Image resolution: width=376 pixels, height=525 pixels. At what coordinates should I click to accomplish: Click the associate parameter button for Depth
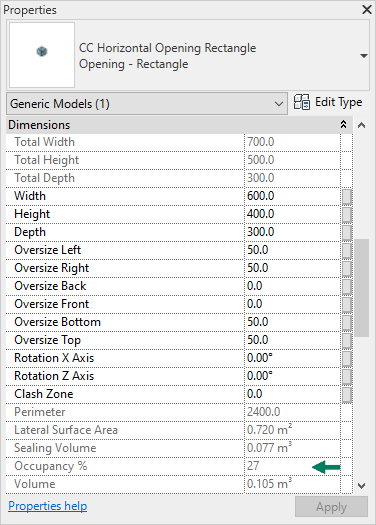pos(347,232)
